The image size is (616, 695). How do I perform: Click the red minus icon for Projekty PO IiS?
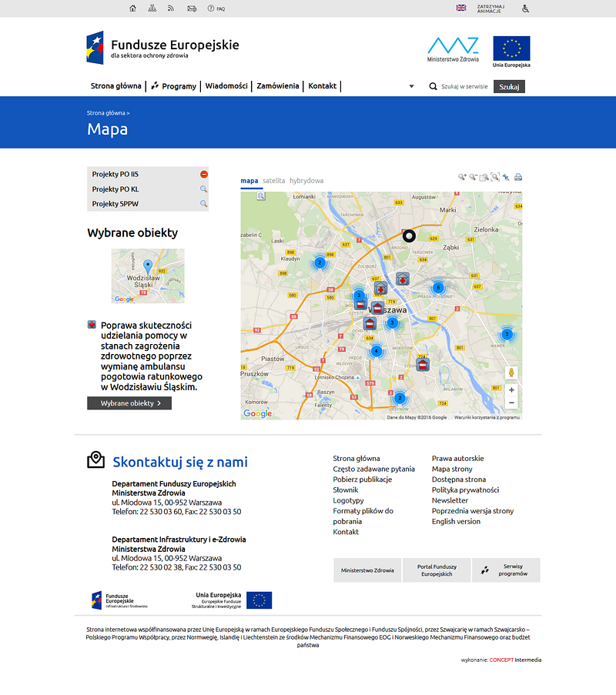click(x=203, y=174)
